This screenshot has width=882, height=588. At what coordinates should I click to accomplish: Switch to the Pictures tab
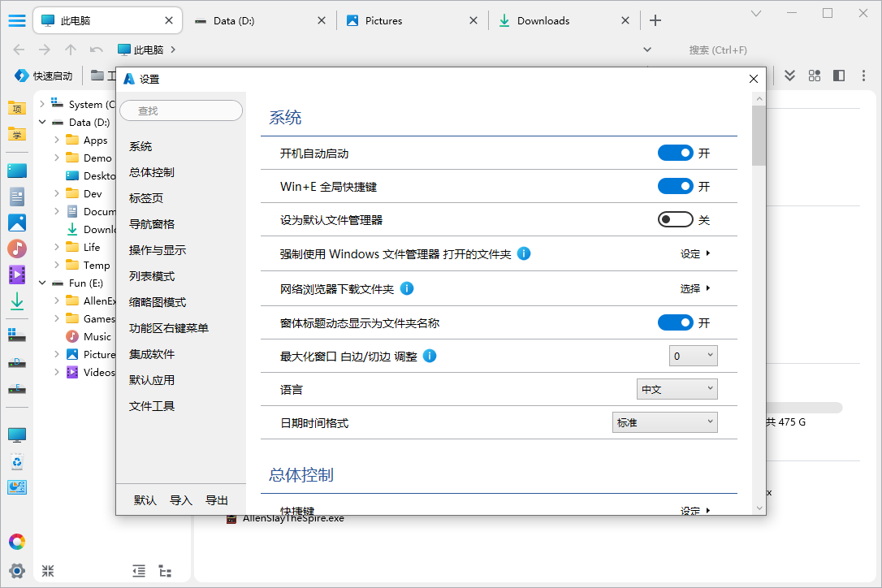tap(411, 21)
